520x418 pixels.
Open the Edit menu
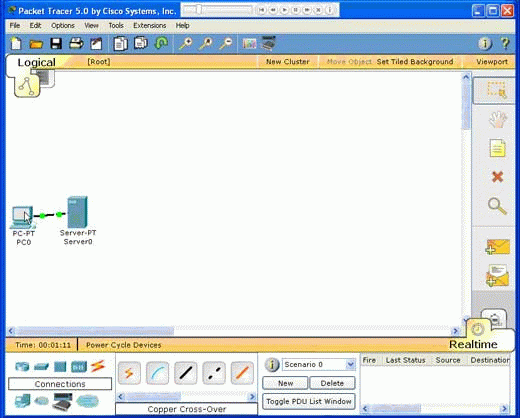pos(35,25)
